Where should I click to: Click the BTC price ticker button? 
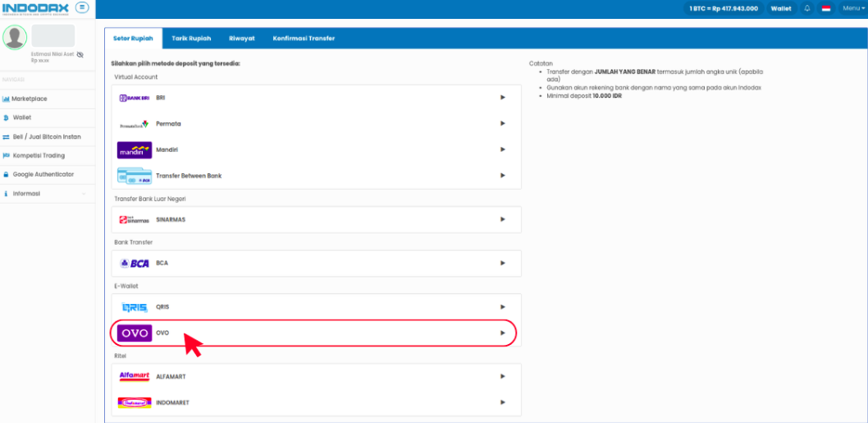[724, 9]
